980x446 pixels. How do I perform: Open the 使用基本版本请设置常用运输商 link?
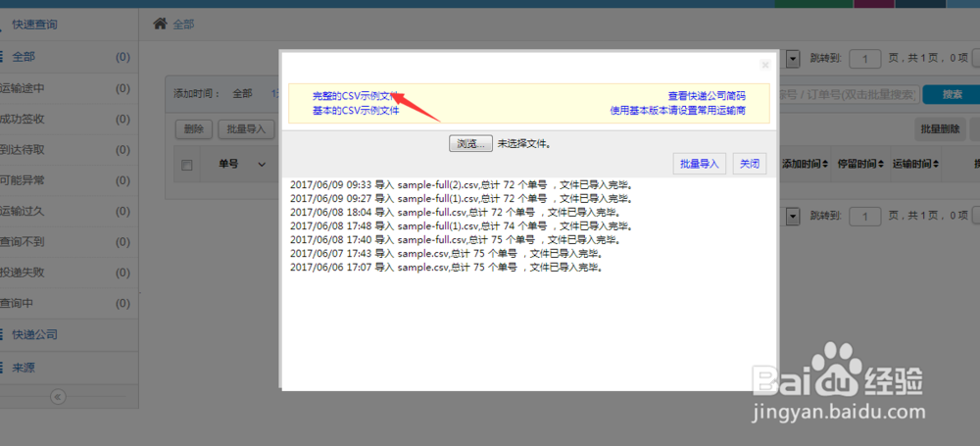(x=677, y=110)
